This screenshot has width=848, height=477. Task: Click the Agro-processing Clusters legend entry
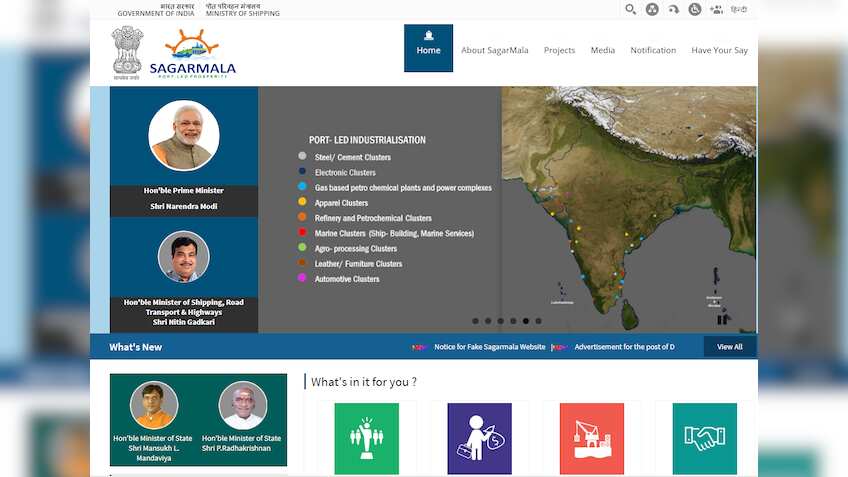(x=356, y=248)
